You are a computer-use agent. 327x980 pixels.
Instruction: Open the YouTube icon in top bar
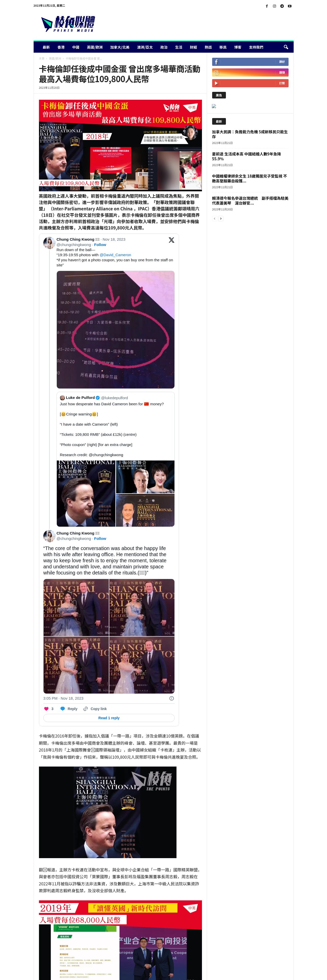point(289,6)
